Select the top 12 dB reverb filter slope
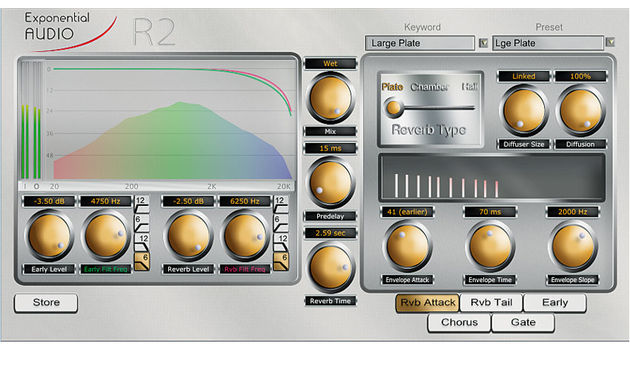 pyautogui.click(x=280, y=204)
